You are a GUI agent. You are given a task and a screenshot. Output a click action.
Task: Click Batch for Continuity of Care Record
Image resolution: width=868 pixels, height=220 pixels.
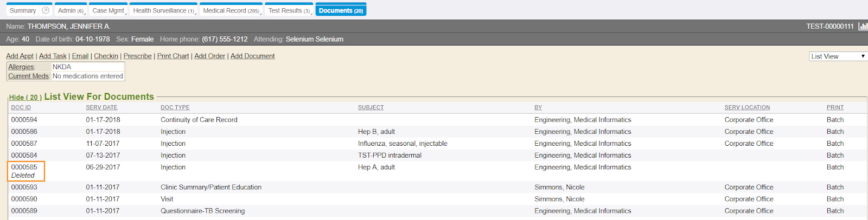835,120
